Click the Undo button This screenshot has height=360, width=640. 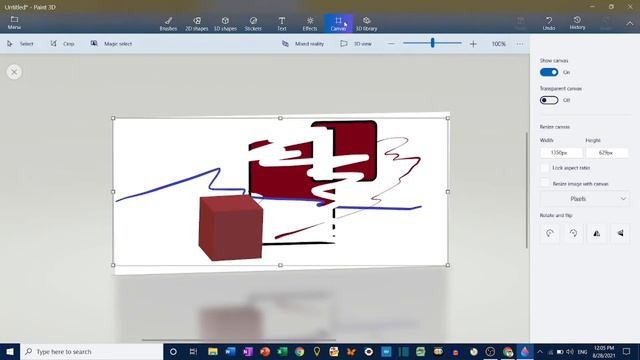549,23
